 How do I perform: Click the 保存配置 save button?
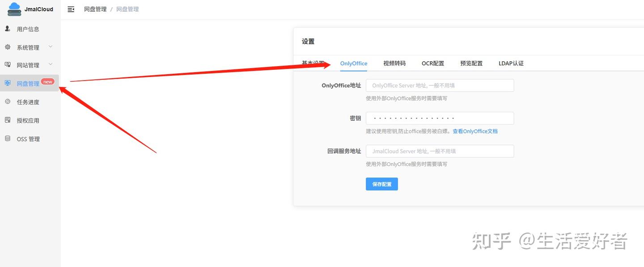(x=381, y=184)
